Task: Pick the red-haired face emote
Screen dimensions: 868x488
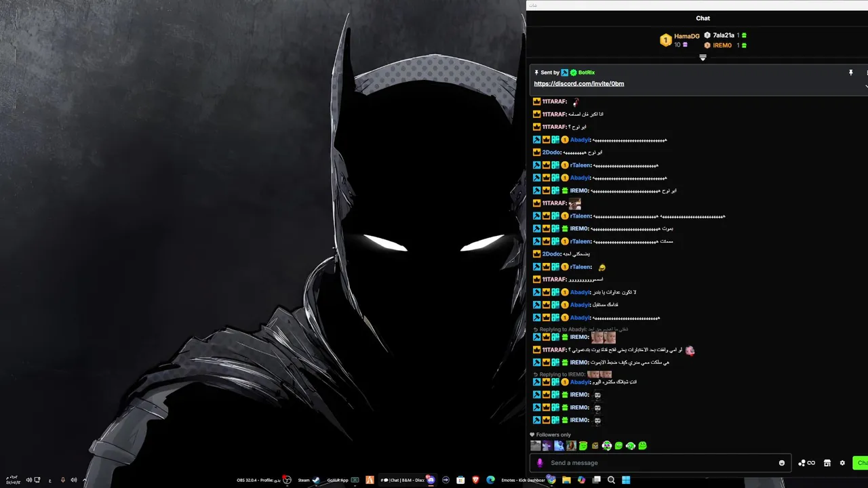Action: point(571,445)
